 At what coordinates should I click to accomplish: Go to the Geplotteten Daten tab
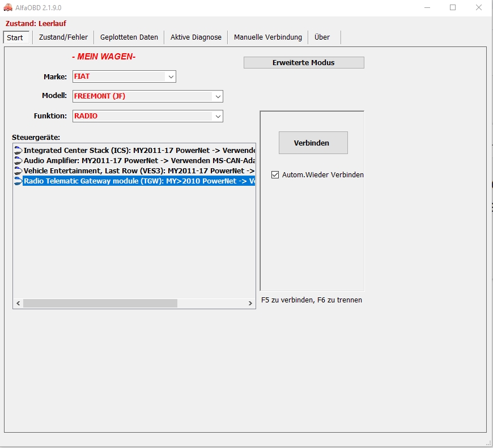coord(129,37)
